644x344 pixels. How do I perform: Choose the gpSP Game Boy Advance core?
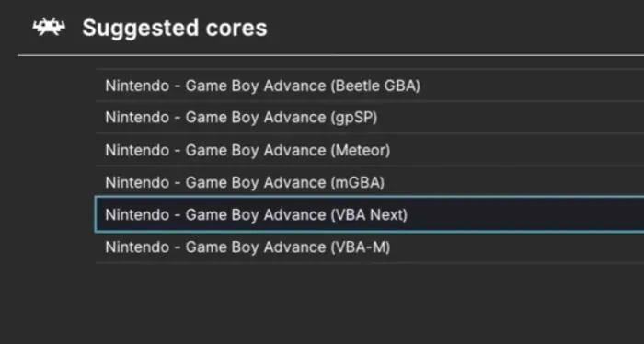[370, 117]
